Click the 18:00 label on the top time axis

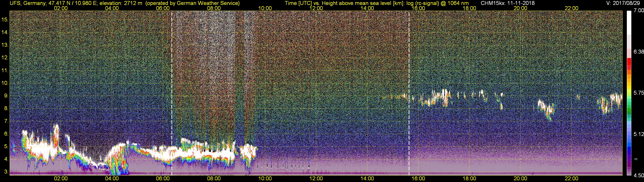coord(469,8)
